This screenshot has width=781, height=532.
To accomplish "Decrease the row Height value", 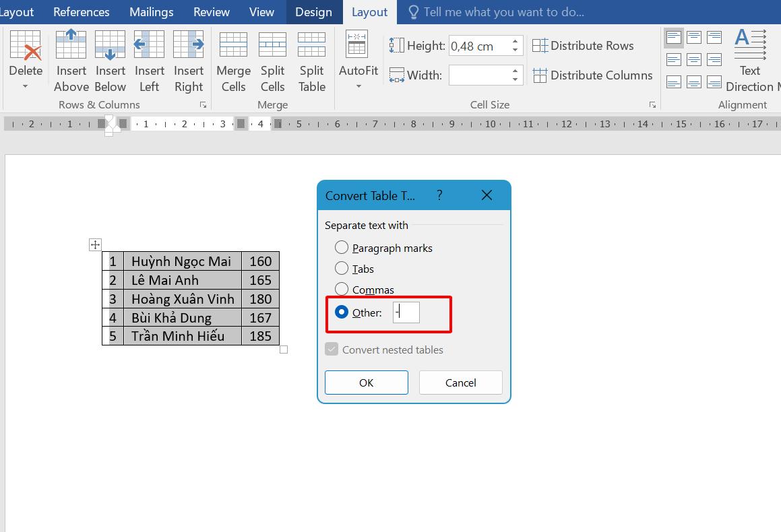I will pyautogui.click(x=515, y=50).
